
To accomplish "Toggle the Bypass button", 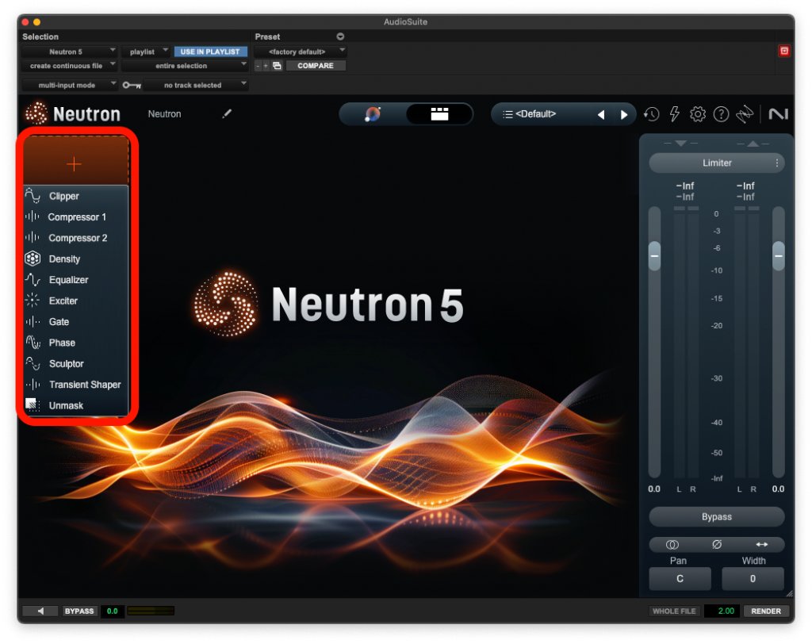I will pos(715,517).
